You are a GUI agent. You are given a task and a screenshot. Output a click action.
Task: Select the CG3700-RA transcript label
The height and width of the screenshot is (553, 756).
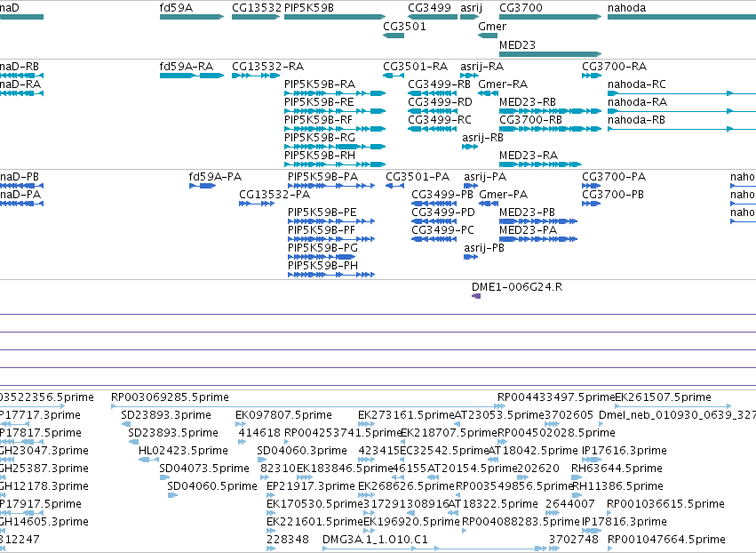tap(614, 66)
